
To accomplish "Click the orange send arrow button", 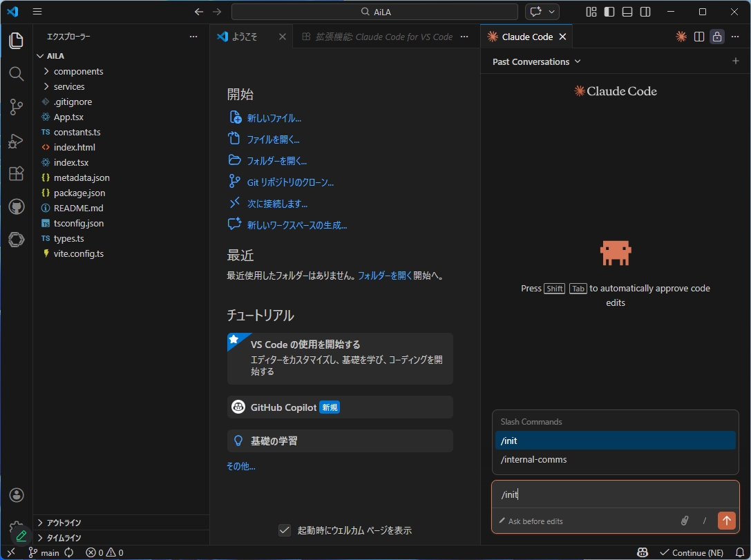I will point(726,521).
